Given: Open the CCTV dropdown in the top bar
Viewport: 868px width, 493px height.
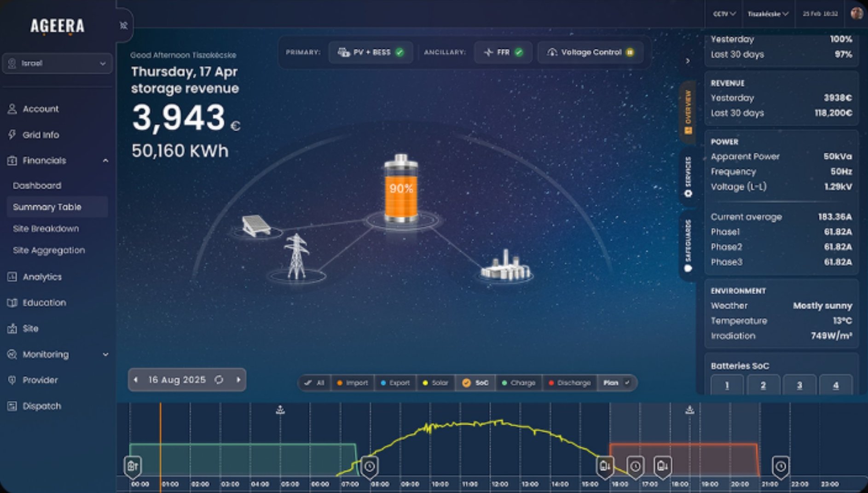Looking at the screenshot, I should click(724, 14).
